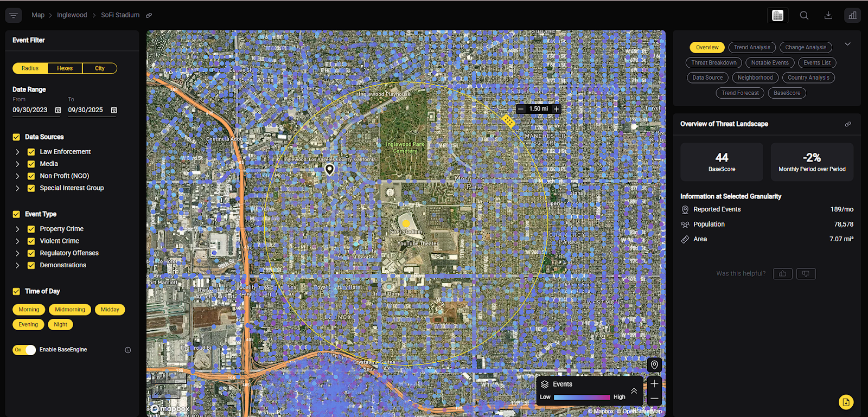
Task: Expand the Property Crime row
Action: click(x=17, y=229)
